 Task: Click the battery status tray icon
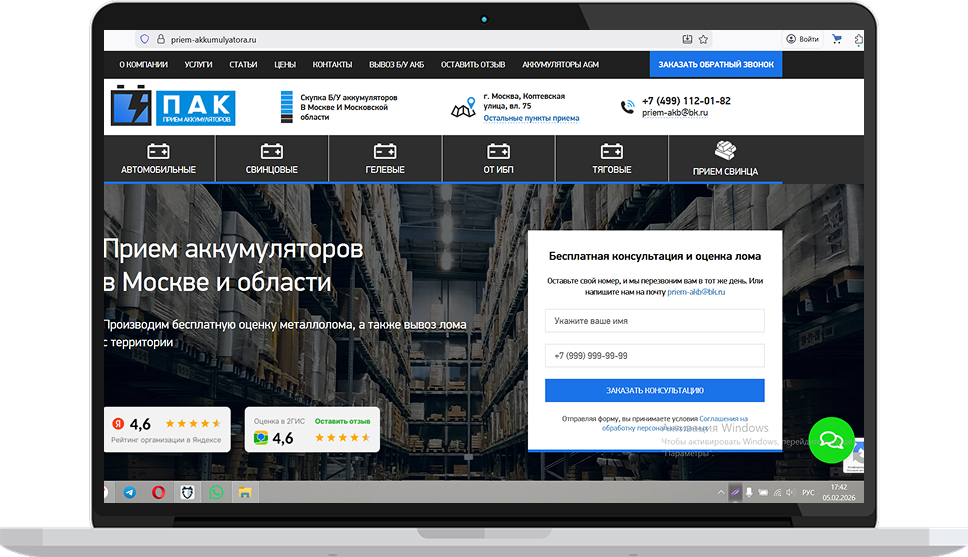pyautogui.click(x=764, y=492)
